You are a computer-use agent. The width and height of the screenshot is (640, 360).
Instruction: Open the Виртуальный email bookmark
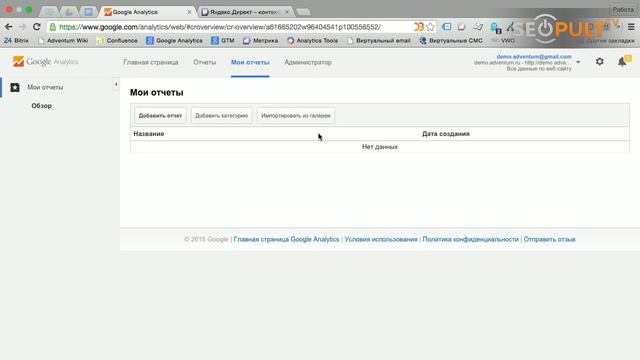(378, 40)
